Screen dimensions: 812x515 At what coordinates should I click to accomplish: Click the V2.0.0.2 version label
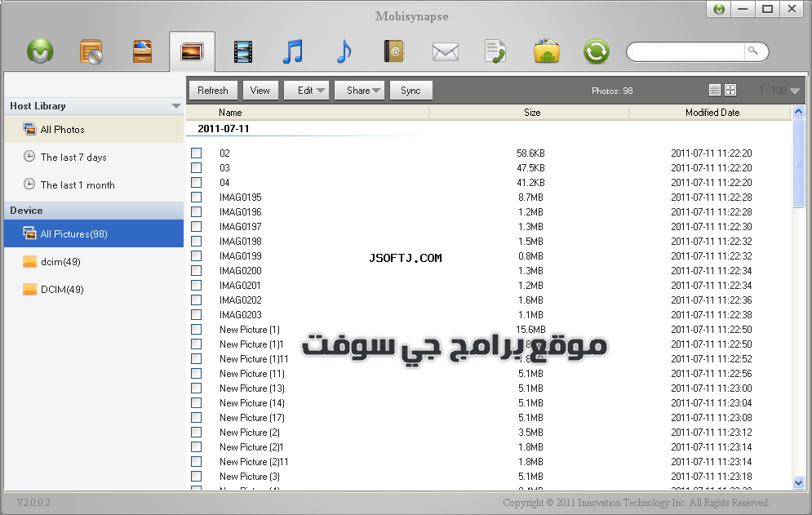[x=33, y=503]
